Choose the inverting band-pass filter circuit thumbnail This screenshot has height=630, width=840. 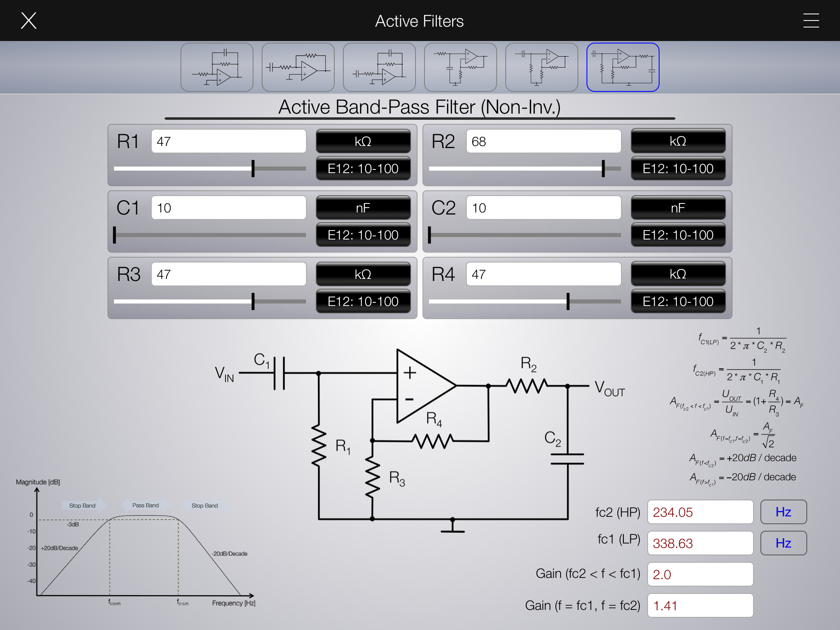pos(379,67)
